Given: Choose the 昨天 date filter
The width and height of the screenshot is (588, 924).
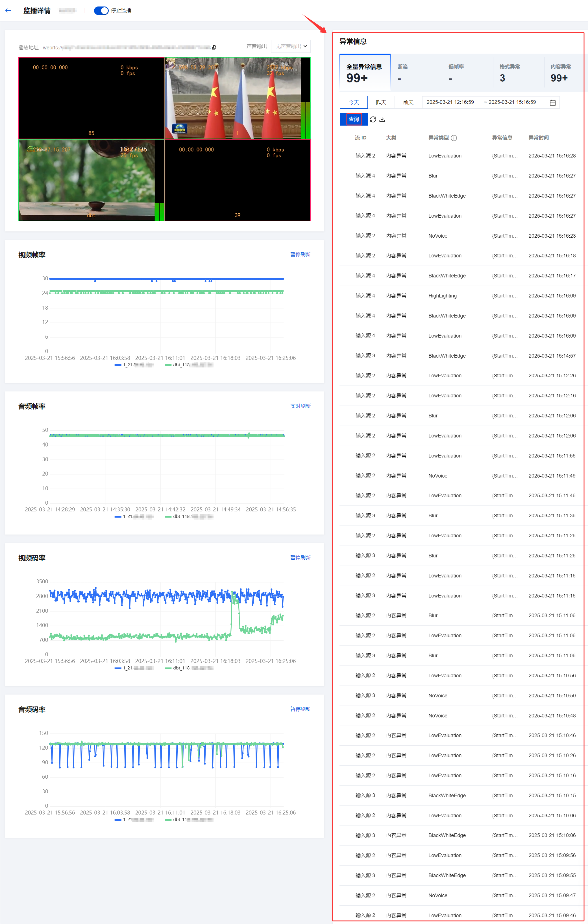Looking at the screenshot, I should point(381,102).
